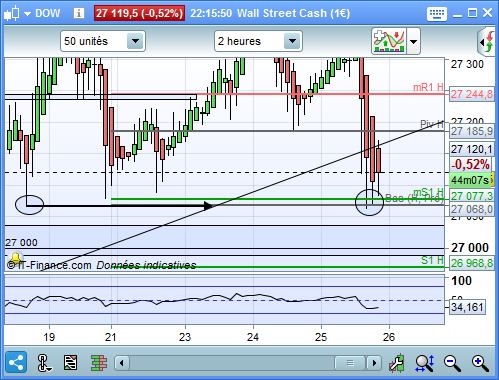Click the share chart icon
Screen dimensions: 499x380
pos(16,362)
